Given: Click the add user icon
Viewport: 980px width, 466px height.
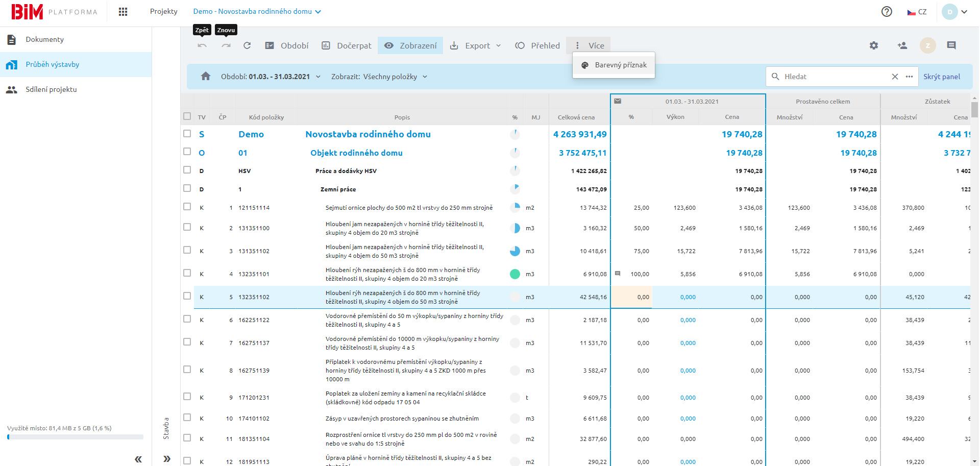Looking at the screenshot, I should [902, 46].
